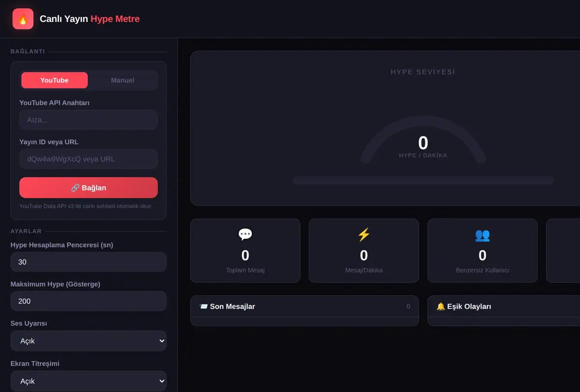This screenshot has width=580, height=392.
Task: Click the lightning bolt icon above Mesaj/Dakika
Action: coord(363,235)
